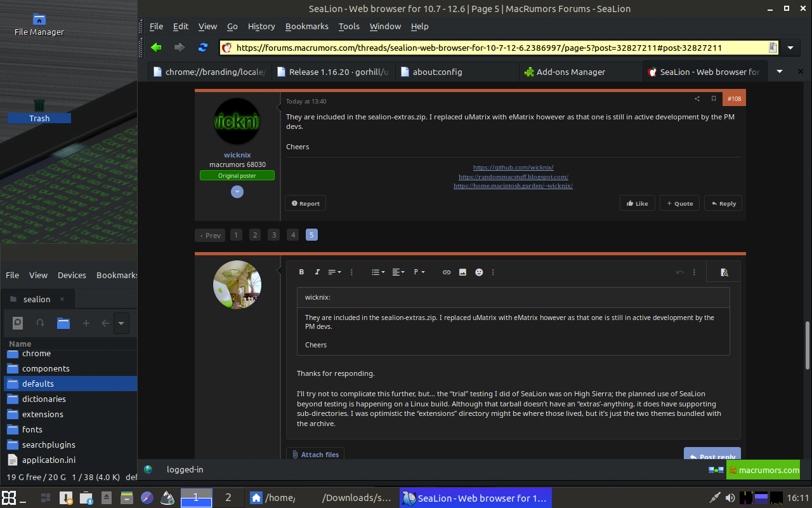Click the undo icon in the editor
This screenshot has height=508, width=812.
[679, 272]
